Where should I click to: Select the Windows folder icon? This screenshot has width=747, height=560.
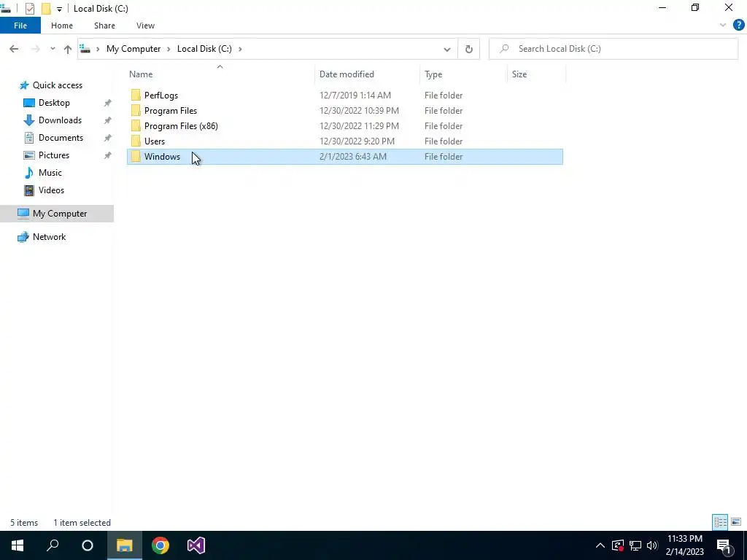pyautogui.click(x=136, y=156)
